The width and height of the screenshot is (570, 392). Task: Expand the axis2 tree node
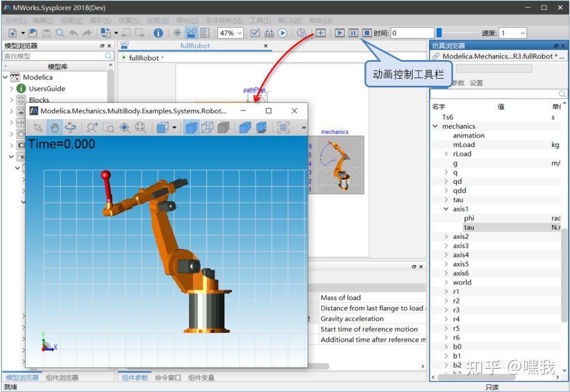point(446,236)
